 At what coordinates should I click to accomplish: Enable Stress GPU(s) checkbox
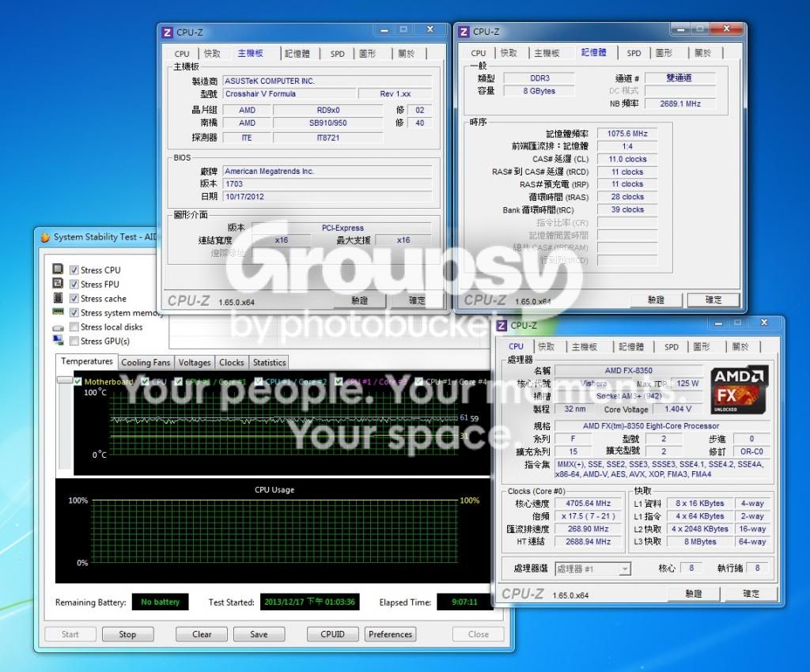click(x=74, y=342)
